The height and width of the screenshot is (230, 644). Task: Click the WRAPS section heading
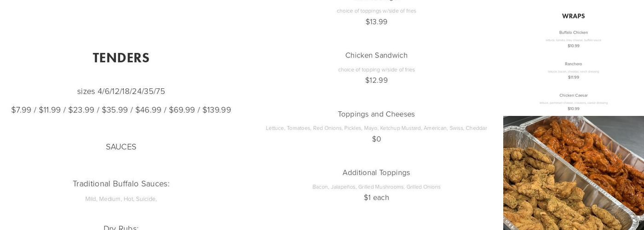coord(573,16)
